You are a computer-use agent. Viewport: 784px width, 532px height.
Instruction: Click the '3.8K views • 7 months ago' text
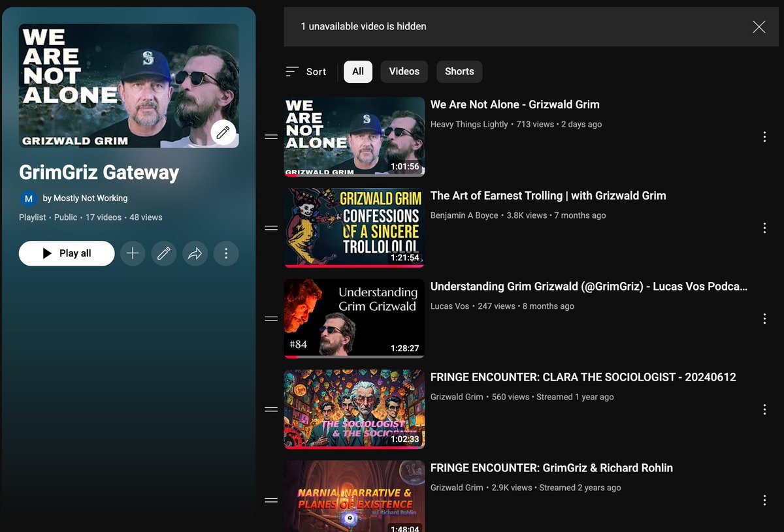click(x=557, y=215)
